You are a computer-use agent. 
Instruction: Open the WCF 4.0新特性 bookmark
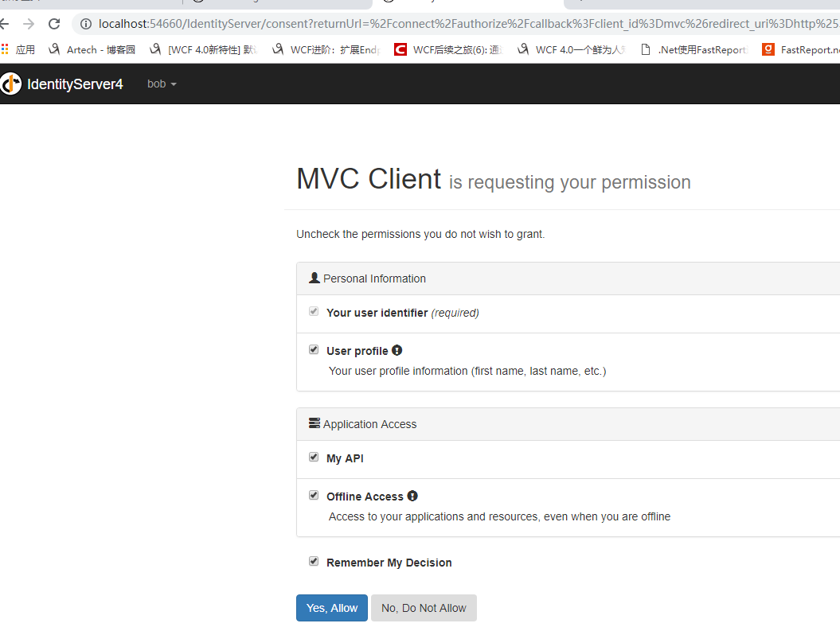point(204,50)
